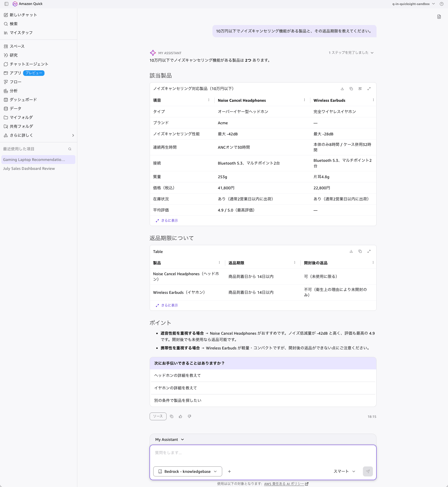Open the help icon in top bar
This screenshot has width=448, height=487.
[441, 4]
